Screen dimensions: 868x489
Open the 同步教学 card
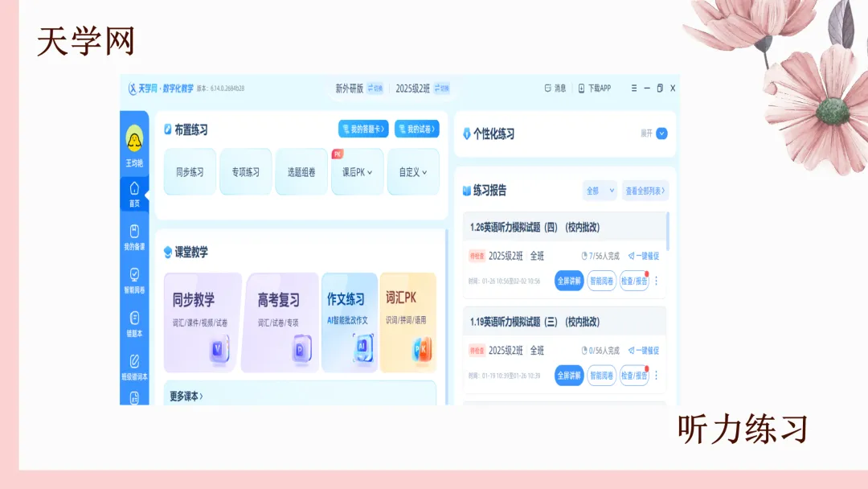[203, 323]
